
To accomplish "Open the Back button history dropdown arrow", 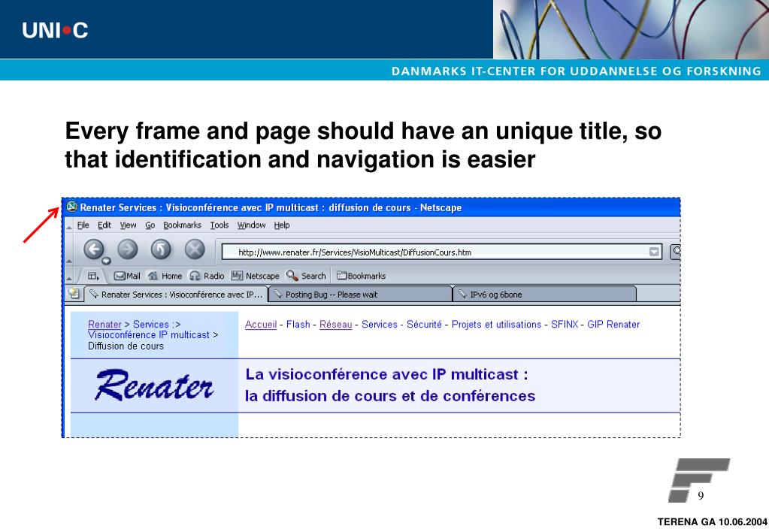I will pyautogui.click(x=107, y=261).
